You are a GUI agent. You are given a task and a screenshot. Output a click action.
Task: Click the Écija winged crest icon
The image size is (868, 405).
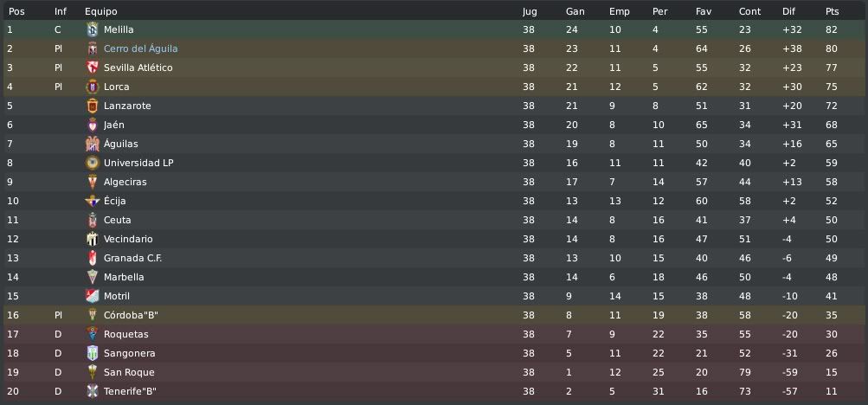pos(93,201)
